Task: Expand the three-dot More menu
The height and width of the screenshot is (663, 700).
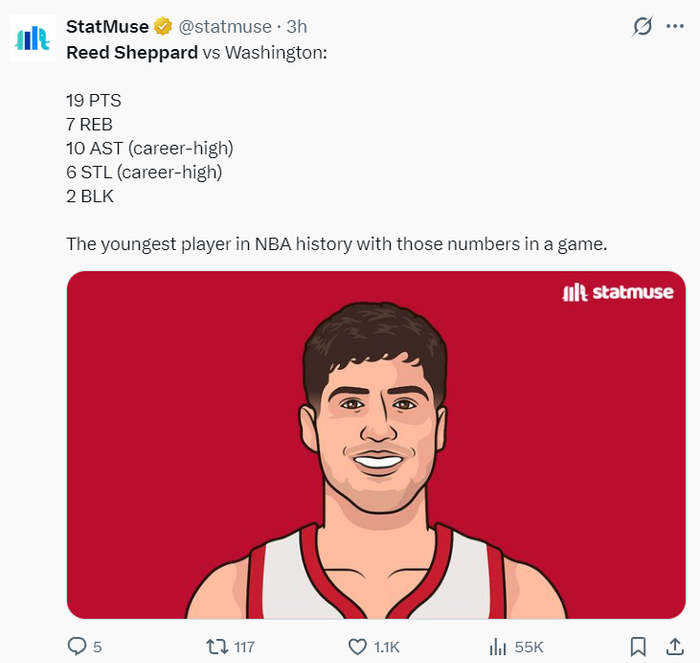Action: click(675, 27)
